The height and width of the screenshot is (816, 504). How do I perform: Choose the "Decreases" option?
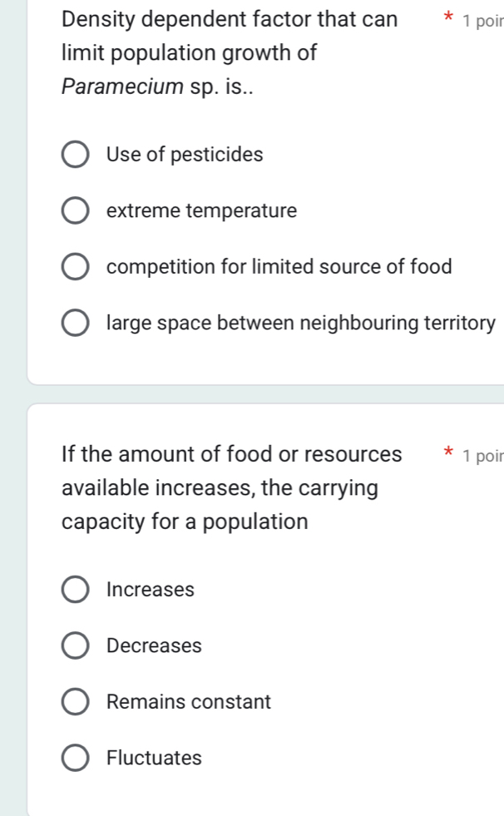click(x=75, y=645)
